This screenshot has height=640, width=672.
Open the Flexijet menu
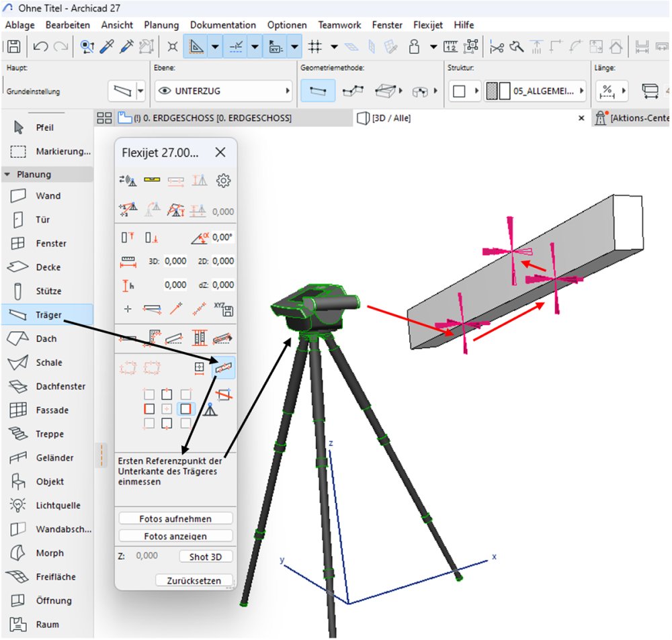tap(427, 25)
